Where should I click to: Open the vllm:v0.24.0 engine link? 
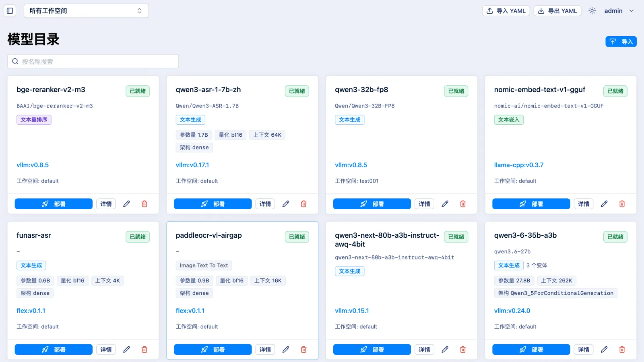[x=512, y=311]
